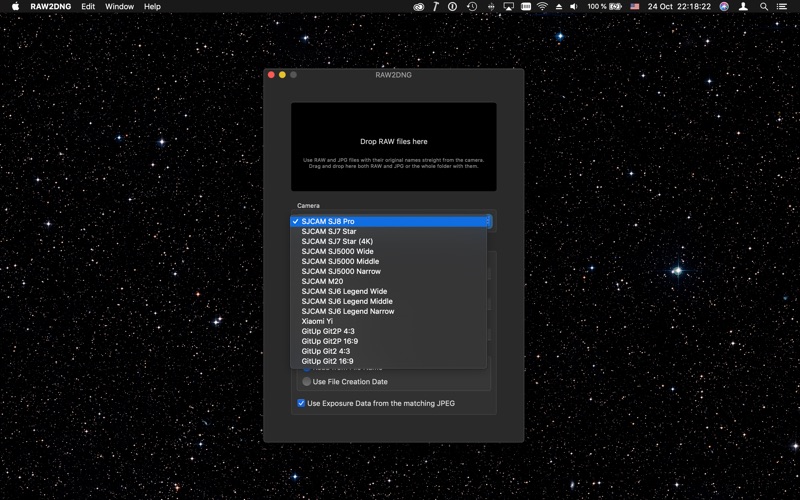The height and width of the screenshot is (500, 800).
Task: Click the keyboard viewer menu bar icon
Action: (526, 7)
